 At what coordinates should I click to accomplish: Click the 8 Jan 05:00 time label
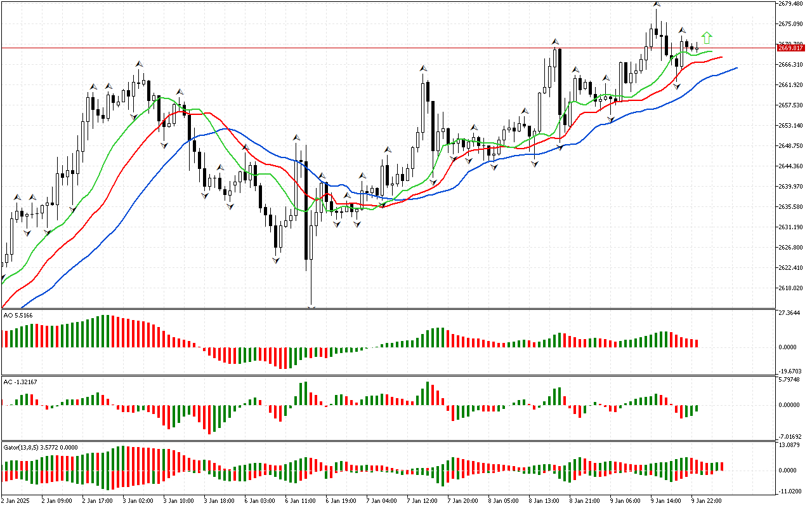502,501
